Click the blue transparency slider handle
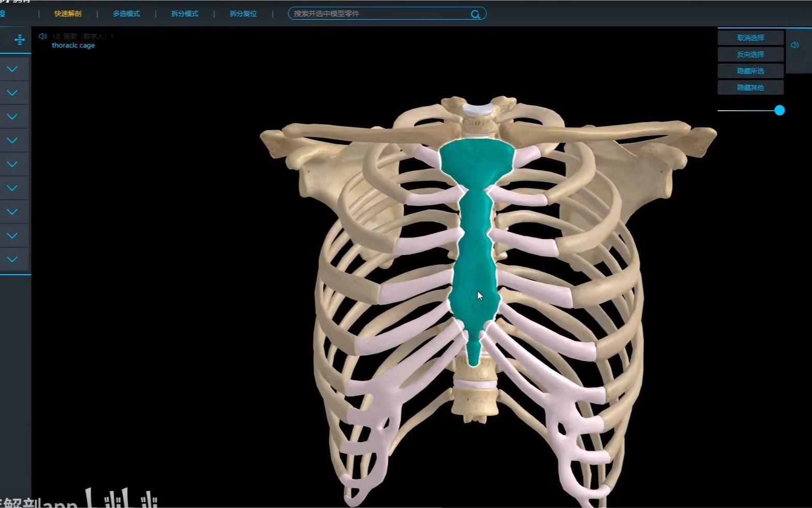The width and height of the screenshot is (812, 508). (x=779, y=110)
